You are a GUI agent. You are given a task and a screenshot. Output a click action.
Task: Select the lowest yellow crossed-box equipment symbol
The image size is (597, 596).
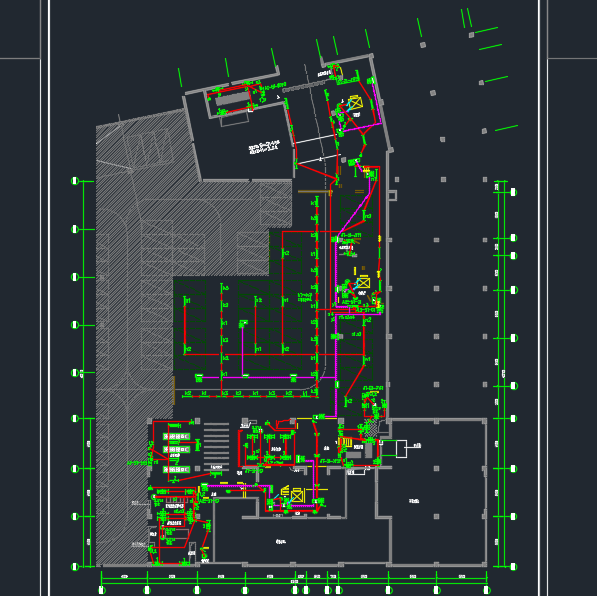297,496
